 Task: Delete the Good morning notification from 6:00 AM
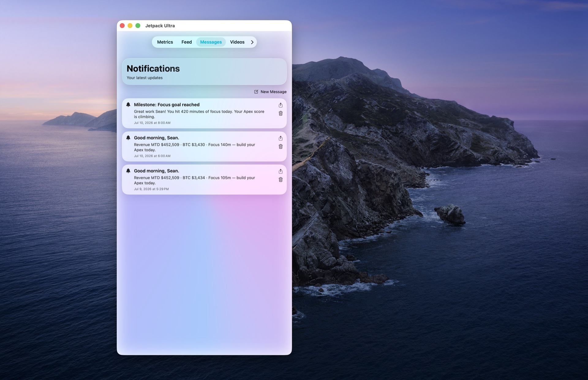tap(281, 146)
